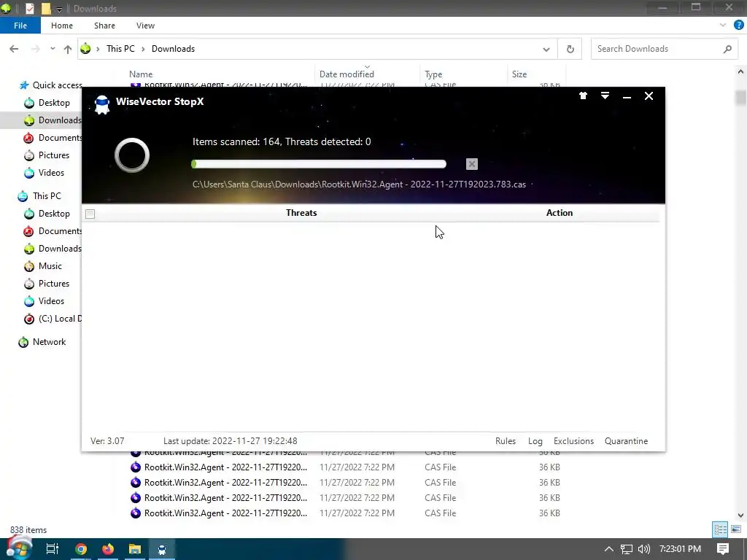Click the Last update timestamp text
This screenshot has height=560, width=747.
click(230, 441)
